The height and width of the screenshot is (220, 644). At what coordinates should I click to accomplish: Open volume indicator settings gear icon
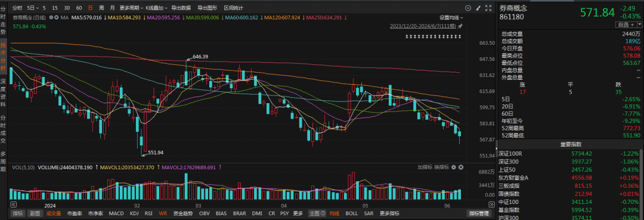click(454, 168)
